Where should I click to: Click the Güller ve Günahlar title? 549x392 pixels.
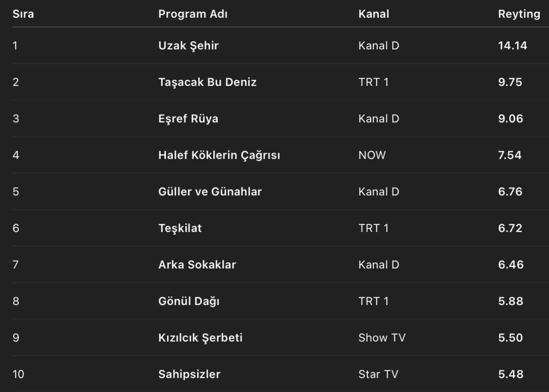click(x=210, y=191)
